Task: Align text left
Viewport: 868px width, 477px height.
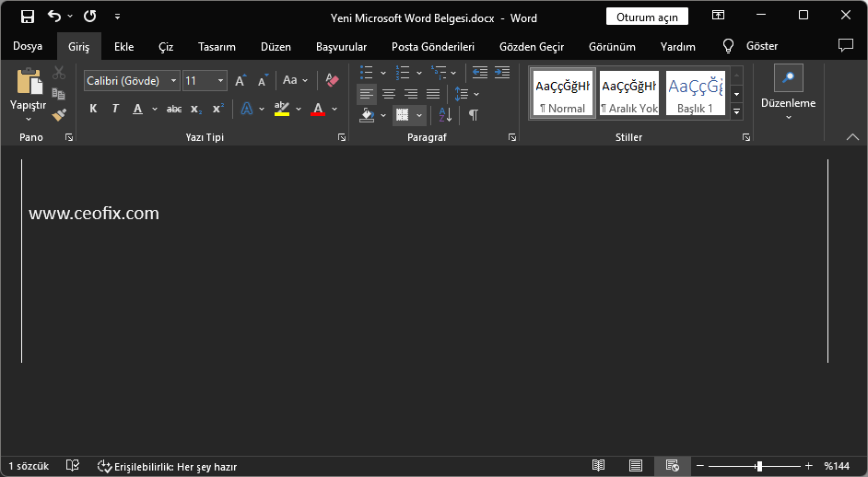Action: tap(367, 94)
